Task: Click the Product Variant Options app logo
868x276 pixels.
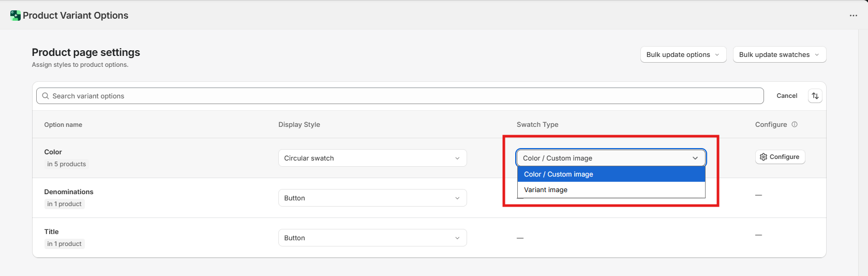Action: 15,16
